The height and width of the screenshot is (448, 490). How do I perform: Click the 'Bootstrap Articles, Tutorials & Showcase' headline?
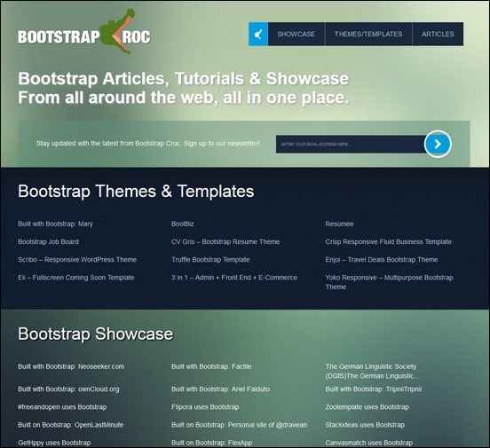pos(183,78)
